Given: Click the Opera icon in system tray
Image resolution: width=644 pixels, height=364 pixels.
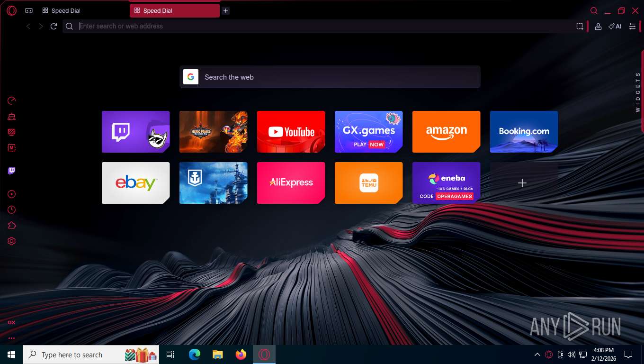Looking at the screenshot, I should pos(549,355).
